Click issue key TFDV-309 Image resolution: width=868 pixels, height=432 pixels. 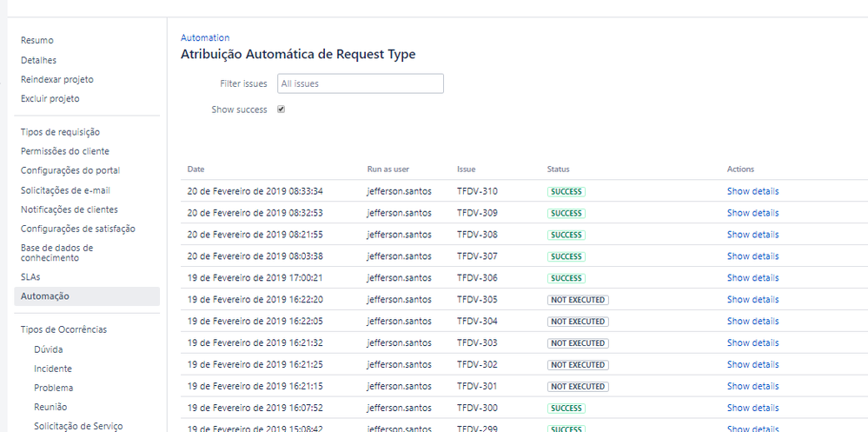[477, 213]
